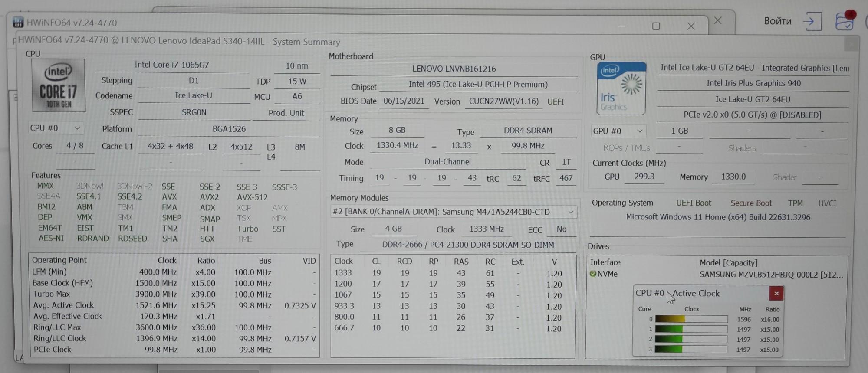Click the login arrow icon beside Войти
The image size is (868, 373).
pos(812,21)
